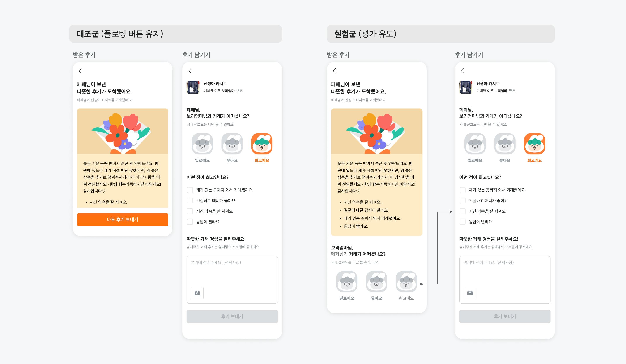Image resolution: width=626 pixels, height=364 pixels.
Task: Select 좋아요 face under experiment group received review
Action: (x=376, y=282)
